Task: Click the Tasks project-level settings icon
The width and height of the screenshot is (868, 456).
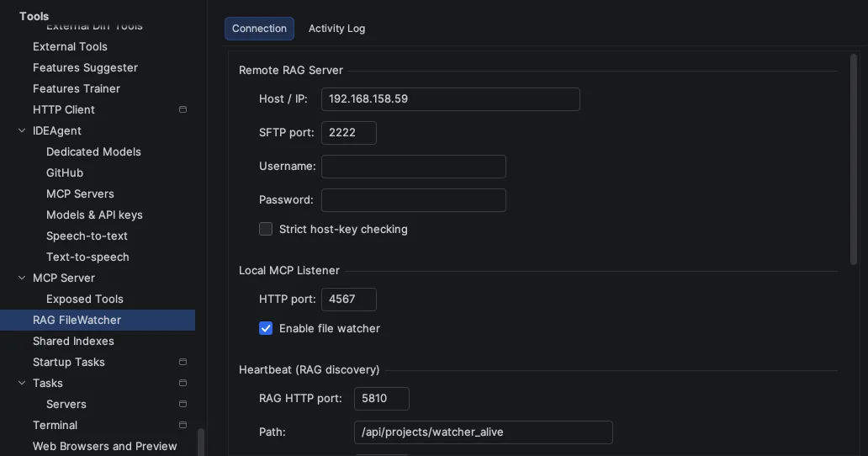Action: 183,383
